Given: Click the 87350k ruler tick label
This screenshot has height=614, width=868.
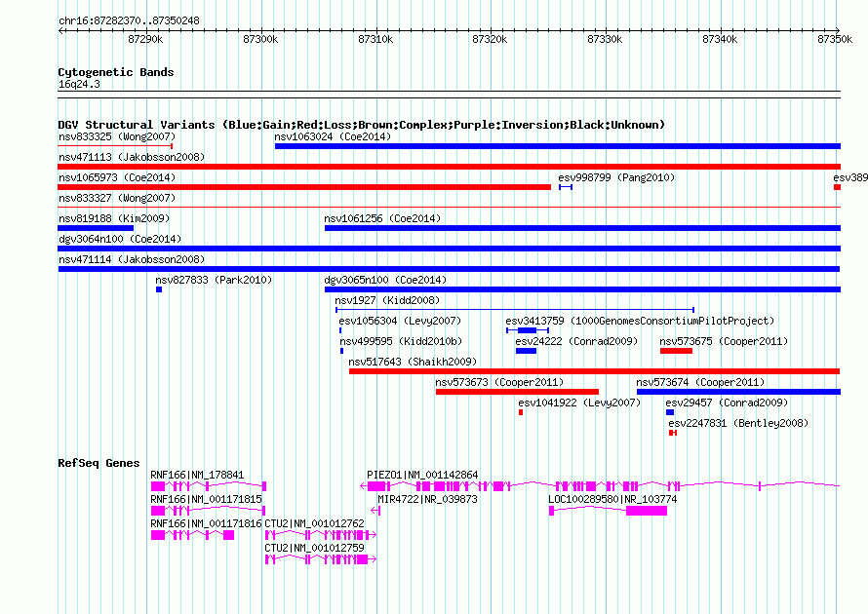Looking at the screenshot, I should (x=835, y=39).
